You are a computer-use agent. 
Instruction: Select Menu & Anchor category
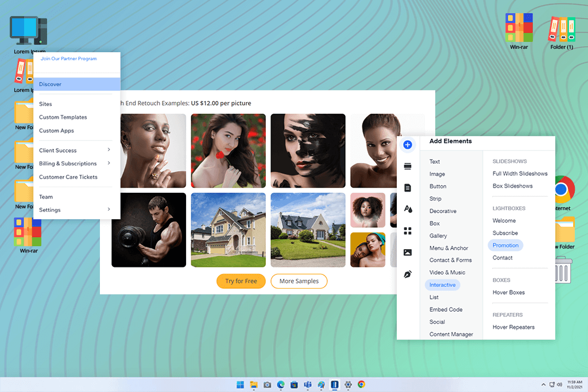[x=449, y=248]
